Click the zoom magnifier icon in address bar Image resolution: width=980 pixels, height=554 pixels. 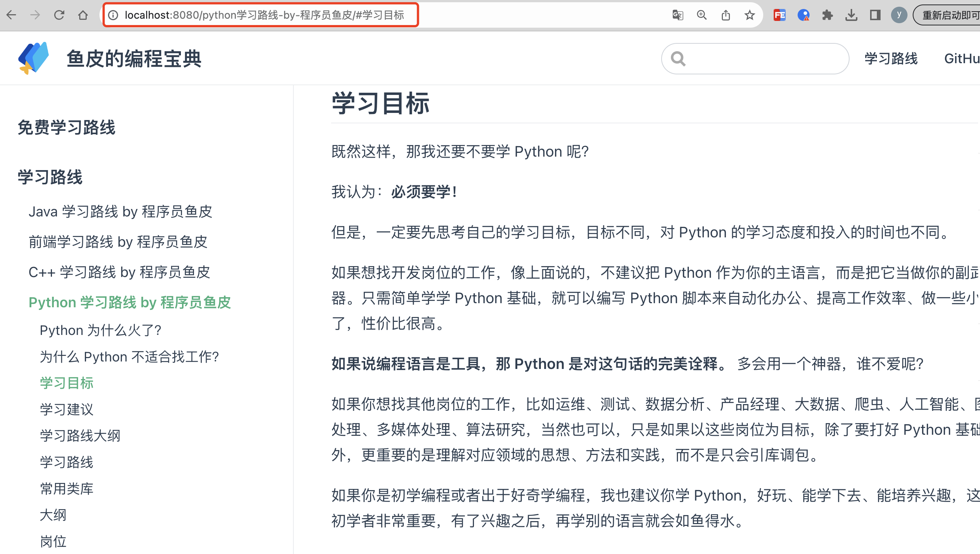click(x=702, y=15)
